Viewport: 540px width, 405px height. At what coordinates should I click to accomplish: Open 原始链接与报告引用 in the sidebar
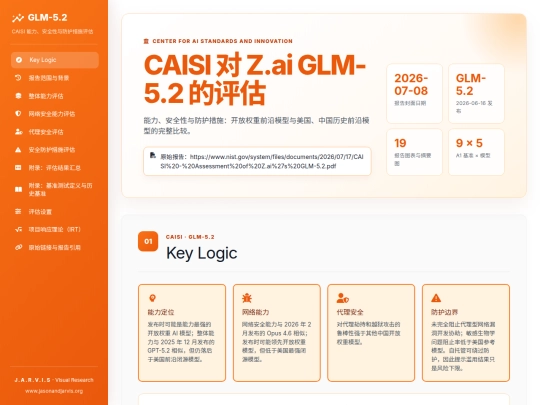[x=55, y=247]
